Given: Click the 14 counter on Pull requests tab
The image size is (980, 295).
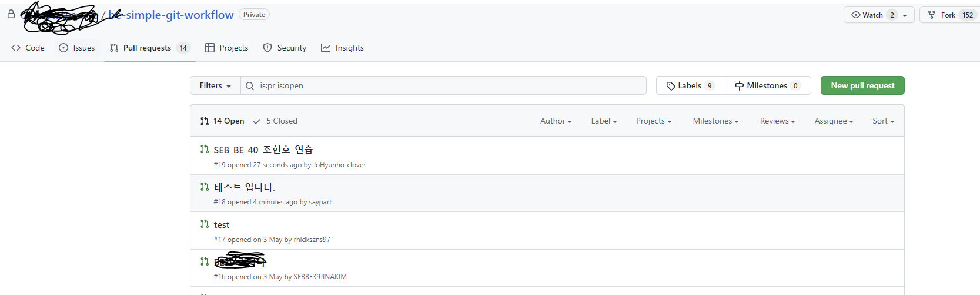Looking at the screenshot, I should (183, 48).
